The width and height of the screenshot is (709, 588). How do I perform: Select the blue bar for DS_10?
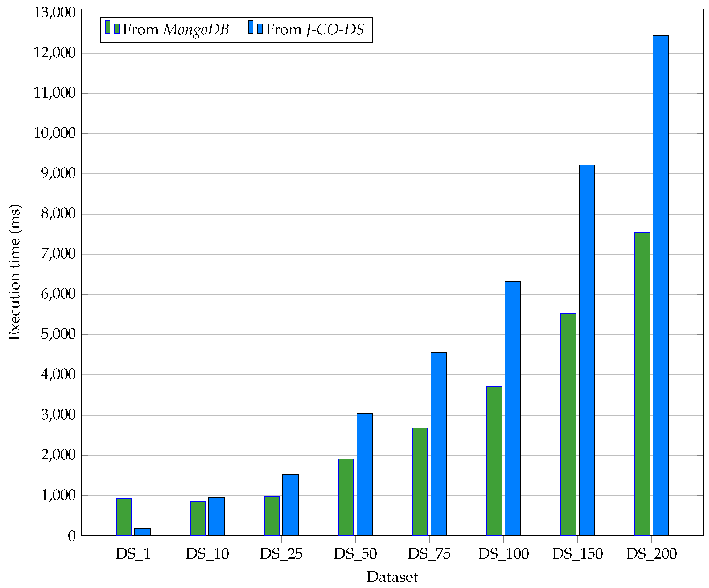[216, 516]
